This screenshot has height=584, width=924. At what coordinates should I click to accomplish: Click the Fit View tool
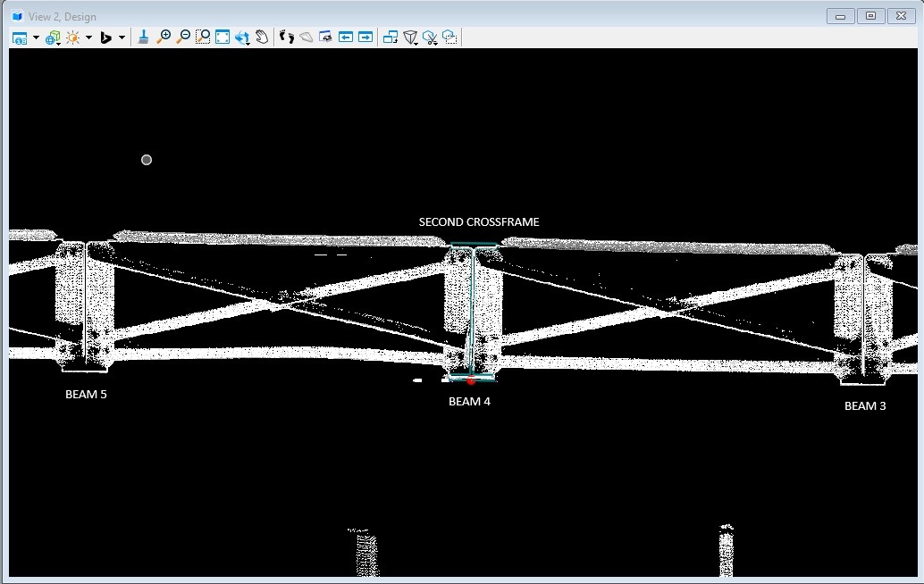click(x=223, y=37)
